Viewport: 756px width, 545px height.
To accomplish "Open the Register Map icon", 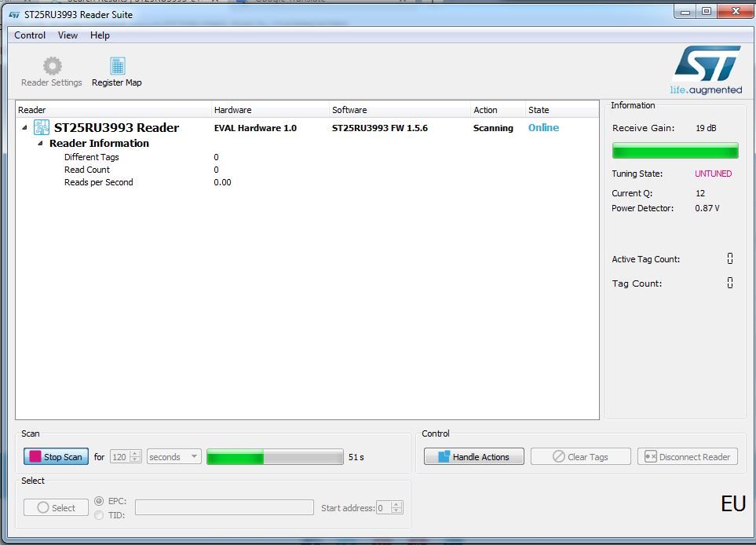I will [x=117, y=66].
